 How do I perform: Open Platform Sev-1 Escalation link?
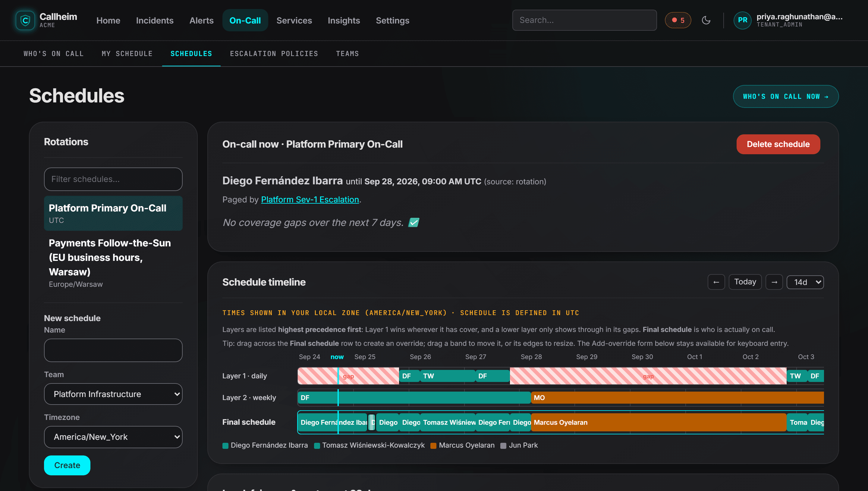point(310,200)
